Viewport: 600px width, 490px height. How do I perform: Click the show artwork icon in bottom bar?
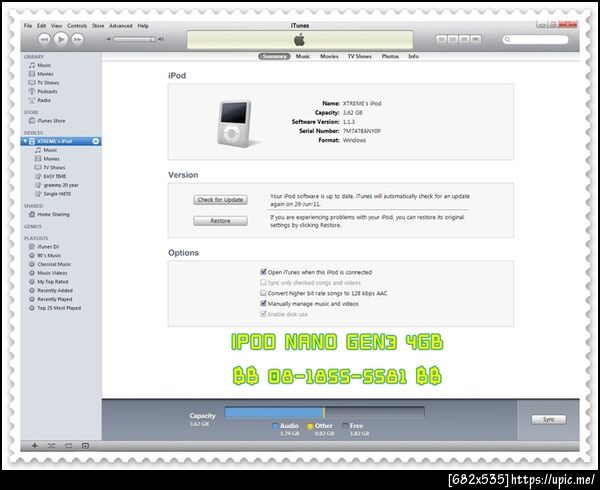point(85,446)
